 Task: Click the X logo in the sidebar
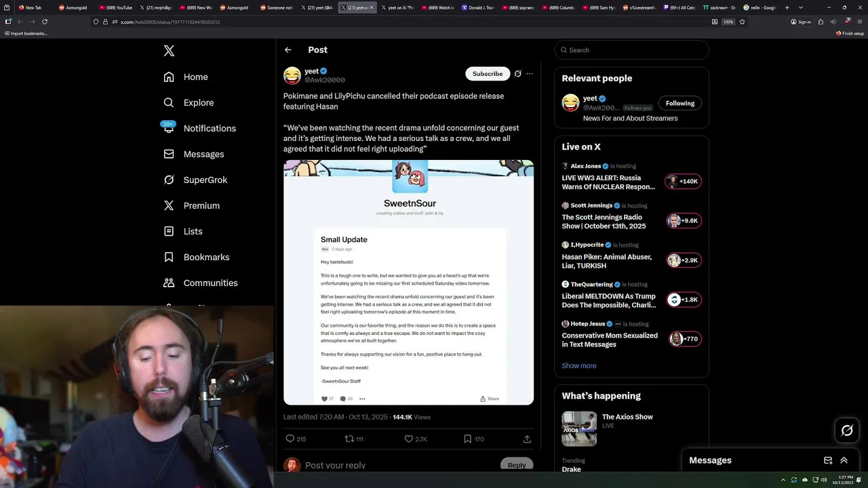[169, 51]
